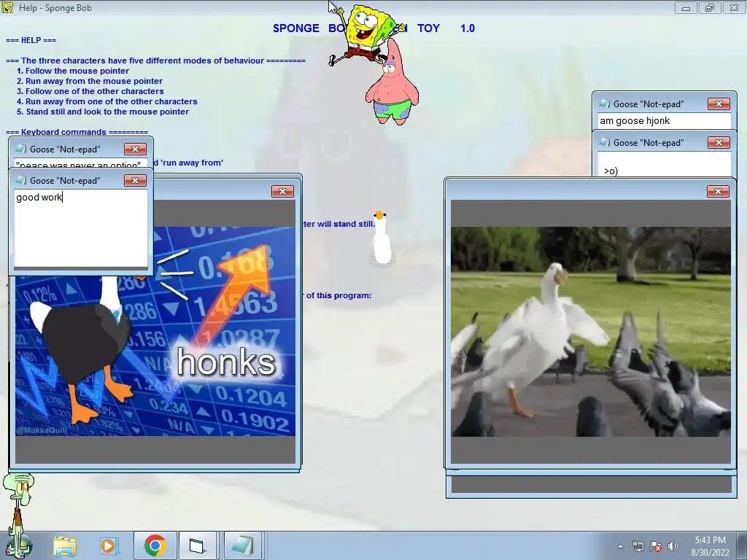Click the Show desktop strip on the taskbar
Screen dimensions: 747x560
coord(743,545)
